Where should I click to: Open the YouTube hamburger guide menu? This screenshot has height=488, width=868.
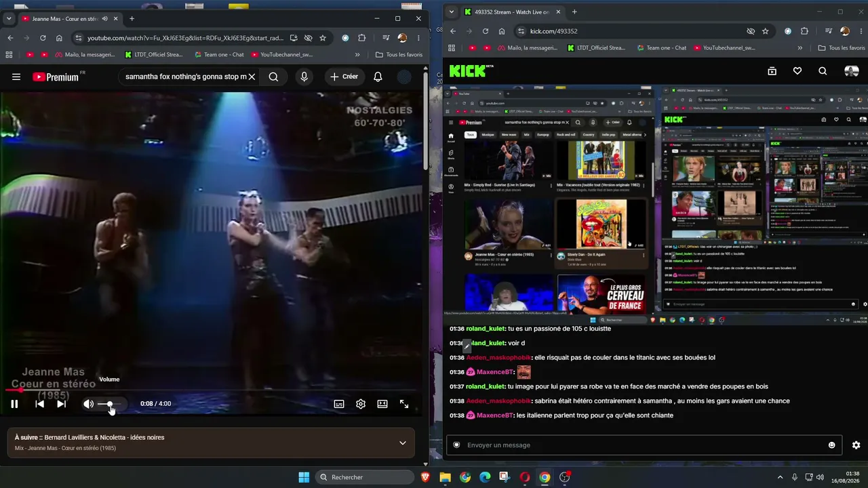point(16,77)
